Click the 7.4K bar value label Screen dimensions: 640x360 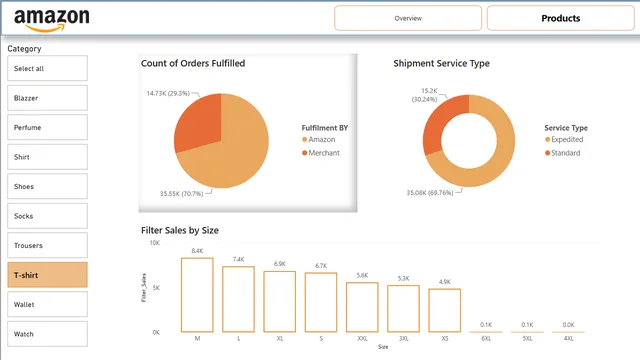point(238,259)
